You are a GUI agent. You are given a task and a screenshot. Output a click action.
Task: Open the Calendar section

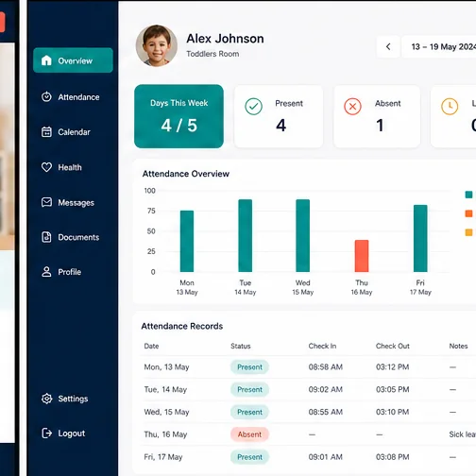click(x=66, y=132)
